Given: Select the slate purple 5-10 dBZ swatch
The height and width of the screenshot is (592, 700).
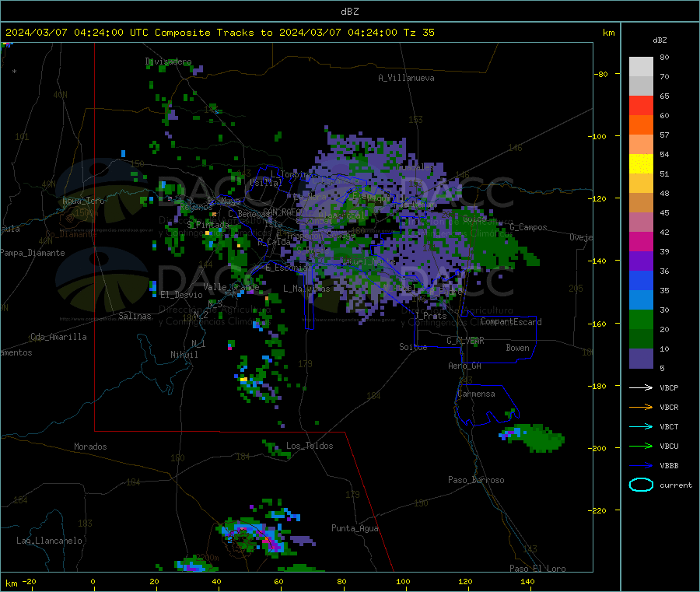Looking at the screenshot, I should [x=641, y=359].
